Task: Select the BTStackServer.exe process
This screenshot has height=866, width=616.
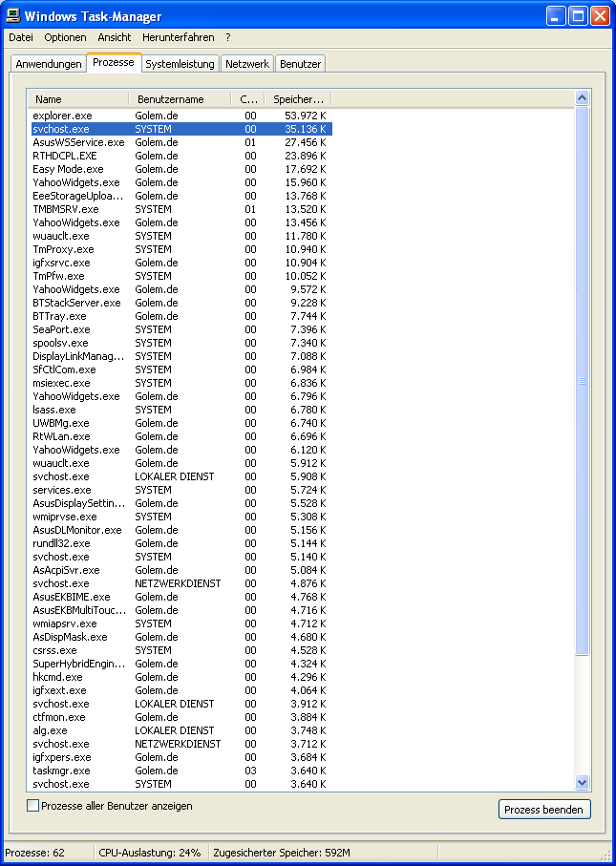Action: click(181, 303)
